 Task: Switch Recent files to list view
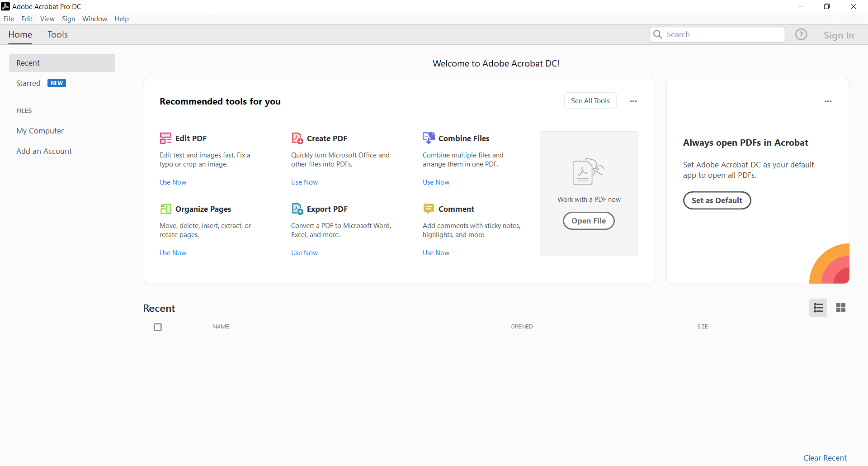[x=818, y=308]
